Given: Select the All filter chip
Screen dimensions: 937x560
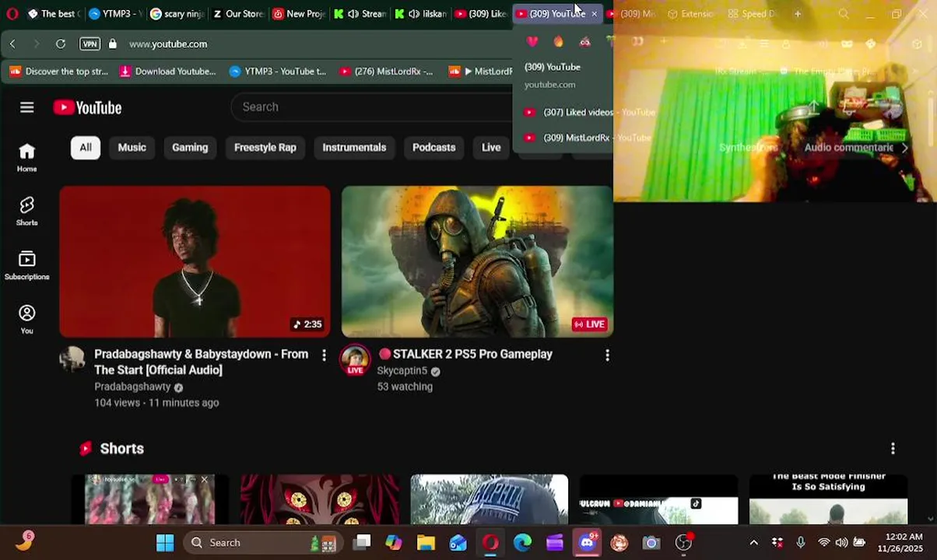Looking at the screenshot, I should point(86,147).
